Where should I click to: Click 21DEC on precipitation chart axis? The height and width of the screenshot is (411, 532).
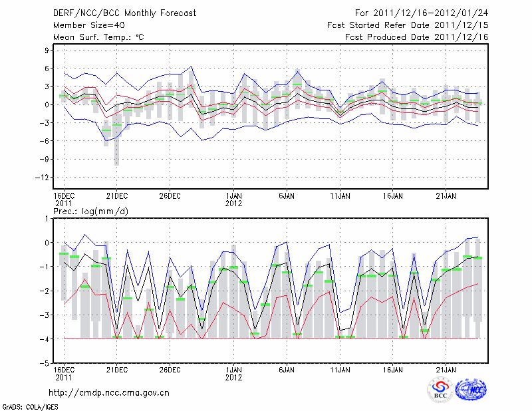pyautogui.click(x=116, y=369)
